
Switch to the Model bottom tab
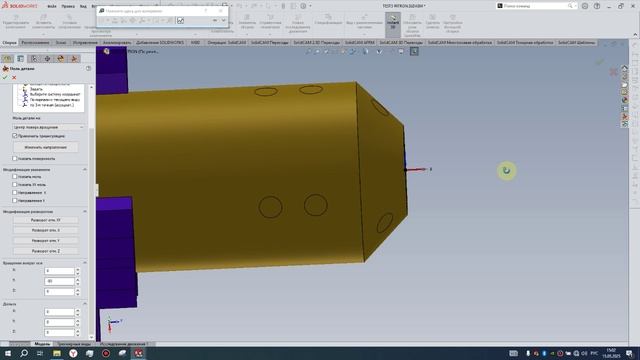42,344
